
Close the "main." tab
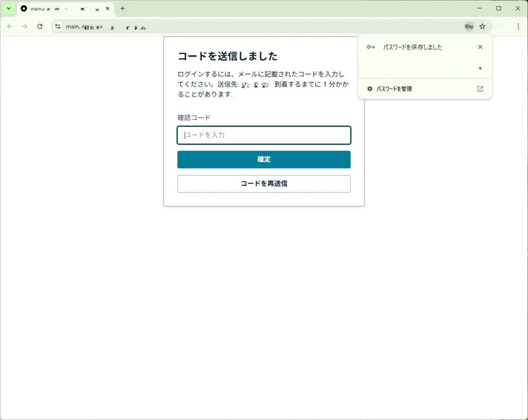click(107, 9)
